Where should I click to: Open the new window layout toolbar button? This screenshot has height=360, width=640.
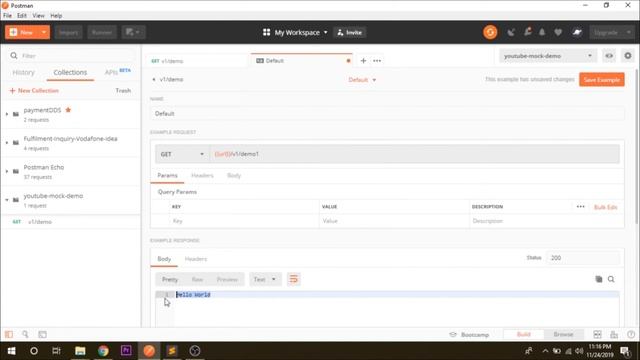coord(133,32)
